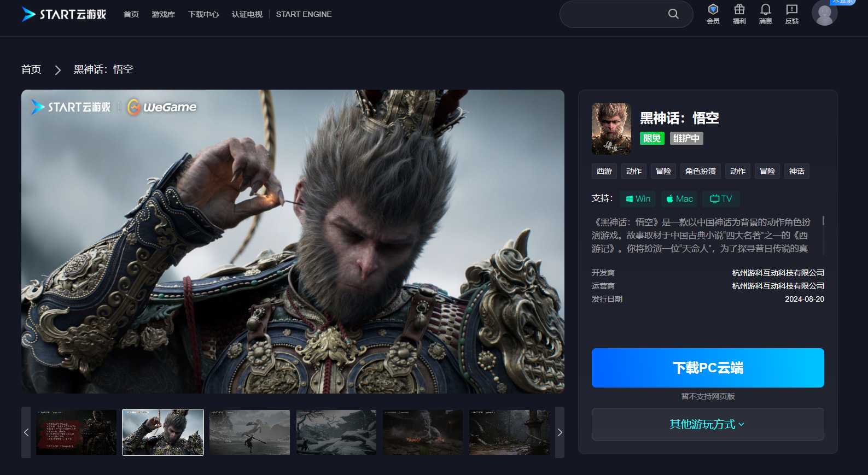Image resolution: width=868 pixels, height=475 pixels.
Task: Click the Mac platform badge
Action: [x=679, y=199]
